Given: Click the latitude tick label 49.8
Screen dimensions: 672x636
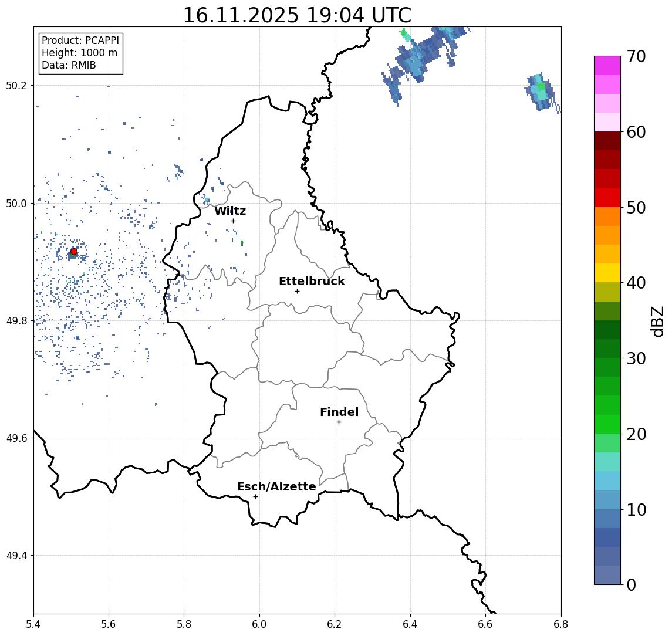Looking at the screenshot, I should [16, 320].
